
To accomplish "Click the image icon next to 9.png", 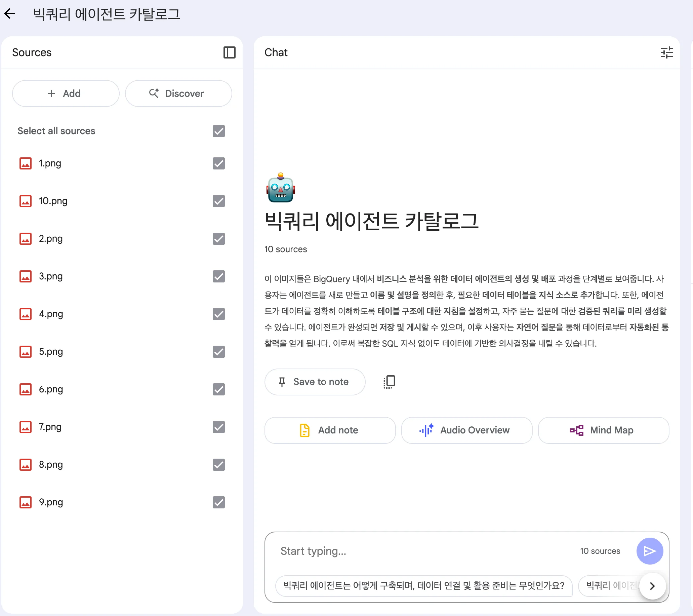I will (26, 502).
